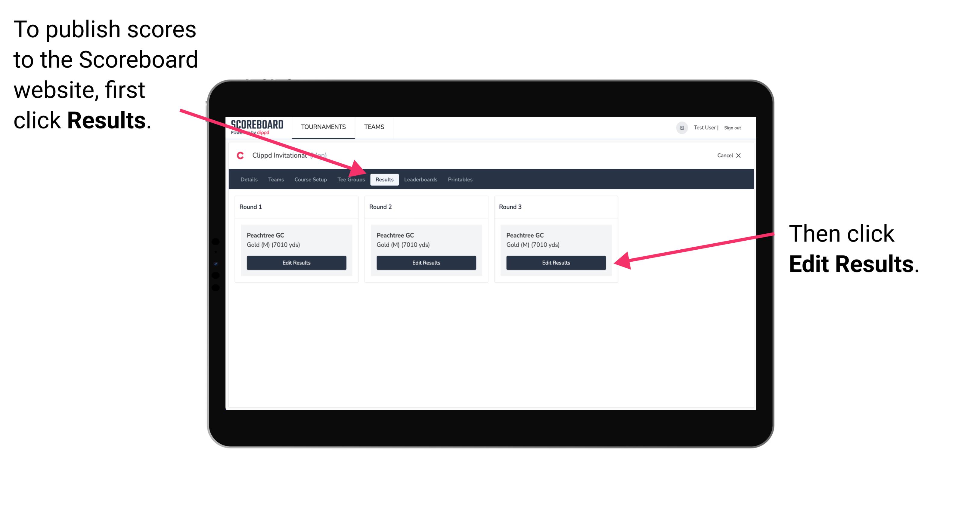Screen dimensions: 980x527
Task: Click the TOURNAMENTS navigation item
Action: coord(321,127)
